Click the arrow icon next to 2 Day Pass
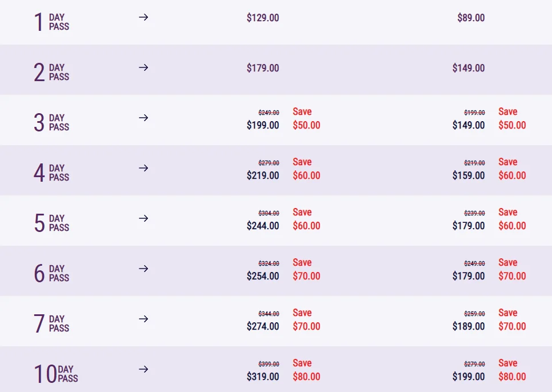 [143, 67]
